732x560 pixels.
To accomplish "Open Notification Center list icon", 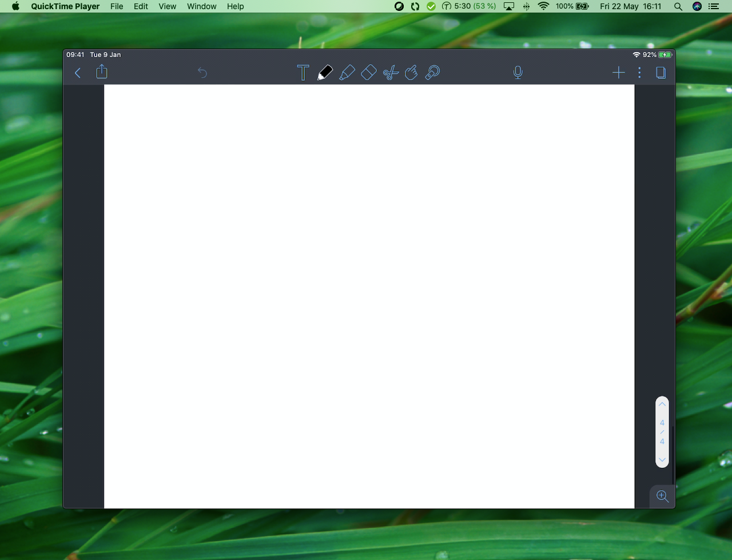I will click(714, 6).
